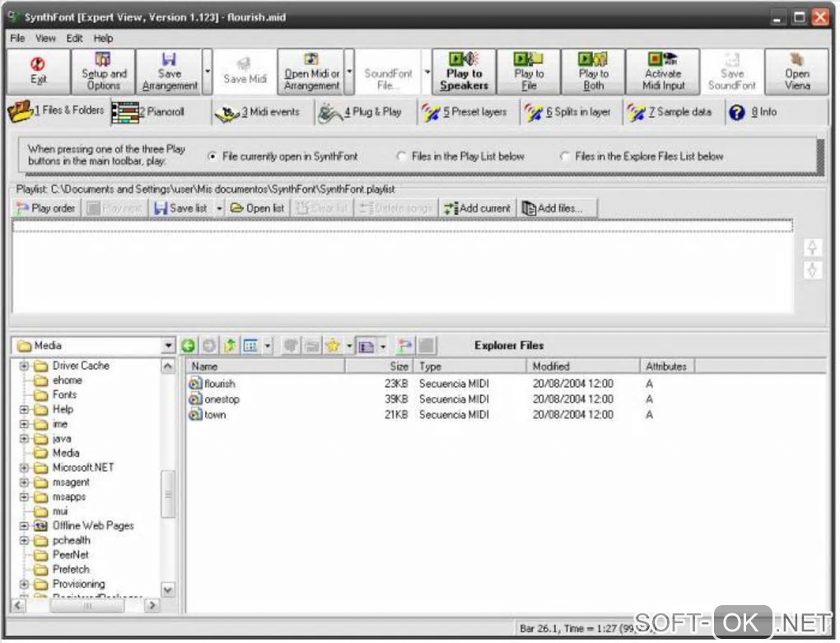This screenshot has width=840, height=643.
Task: Click the Save list button
Action: 181,208
